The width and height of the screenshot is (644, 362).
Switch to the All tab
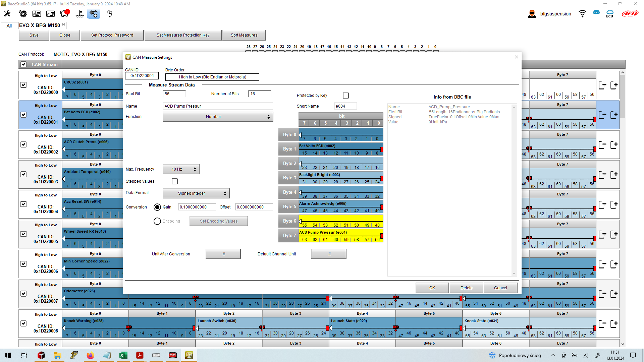point(9,26)
